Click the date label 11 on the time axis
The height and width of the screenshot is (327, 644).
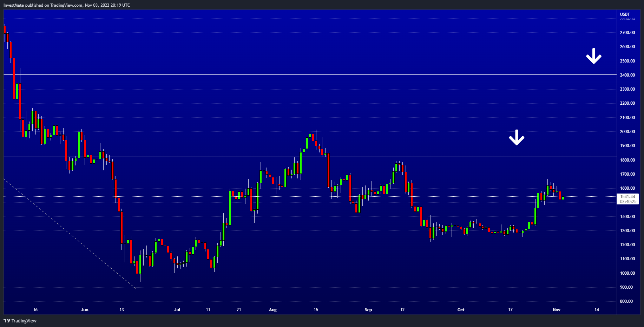[x=208, y=310]
